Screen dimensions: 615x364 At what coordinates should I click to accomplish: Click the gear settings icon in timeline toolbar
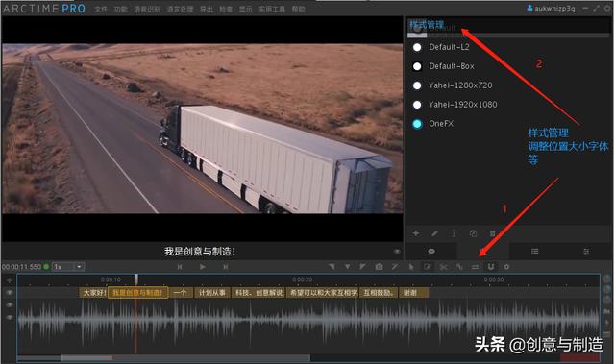click(506, 267)
